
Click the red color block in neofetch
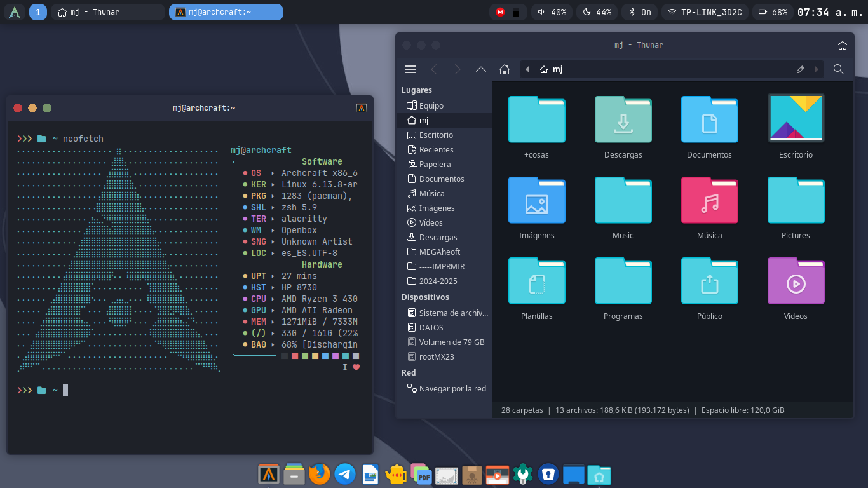(x=295, y=356)
